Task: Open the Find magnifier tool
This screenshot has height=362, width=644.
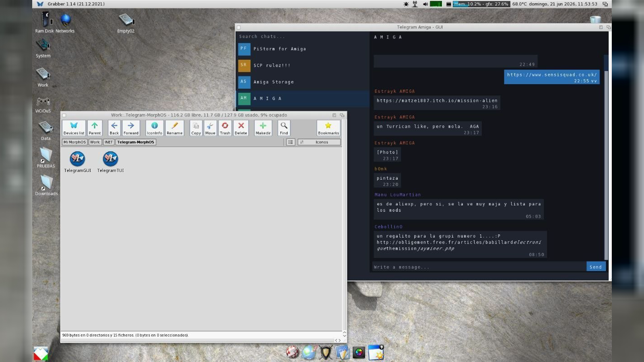Action: 284,128
